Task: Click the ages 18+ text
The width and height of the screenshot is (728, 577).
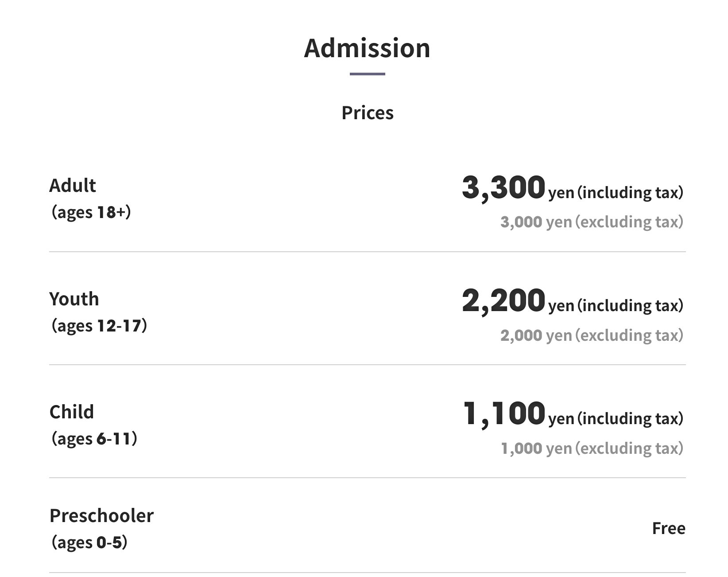Action: pos(91,212)
